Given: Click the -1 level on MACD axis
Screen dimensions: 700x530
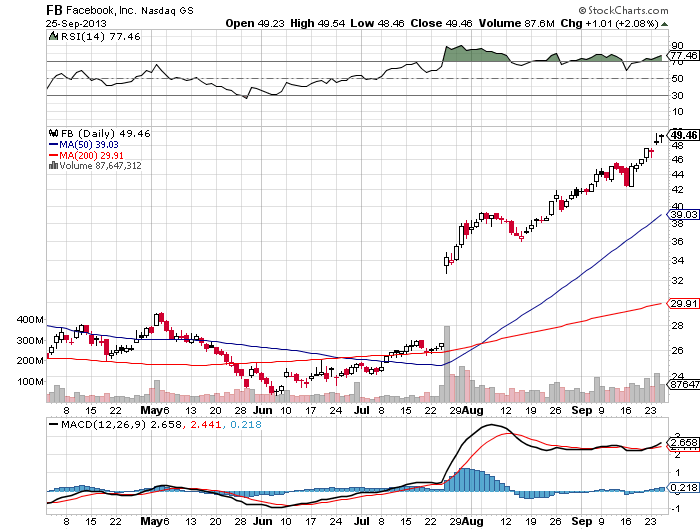Looking at the screenshot, I should (676, 509).
